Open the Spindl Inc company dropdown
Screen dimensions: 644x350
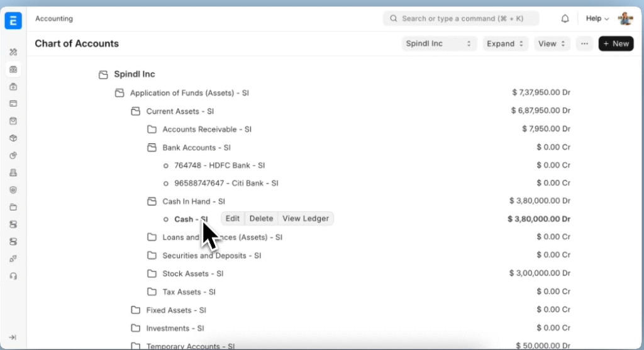click(x=439, y=44)
